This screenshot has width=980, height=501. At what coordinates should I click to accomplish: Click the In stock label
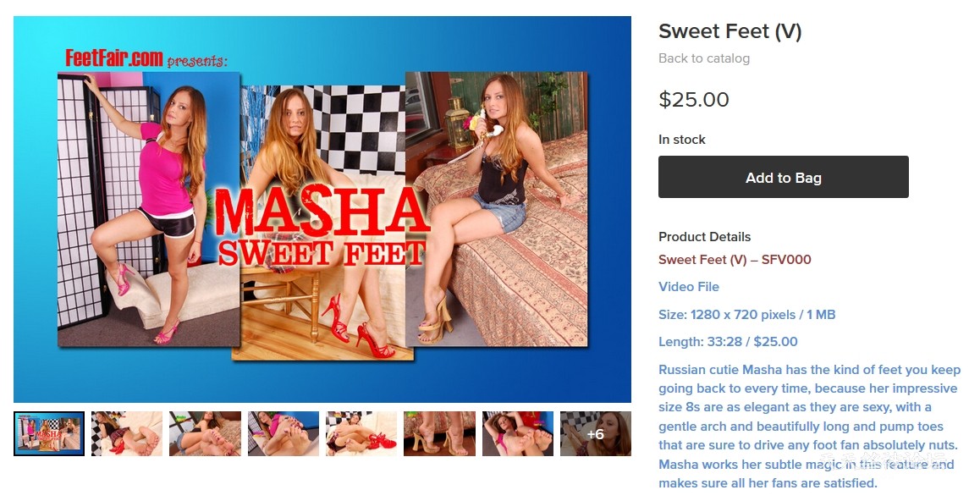[682, 140]
